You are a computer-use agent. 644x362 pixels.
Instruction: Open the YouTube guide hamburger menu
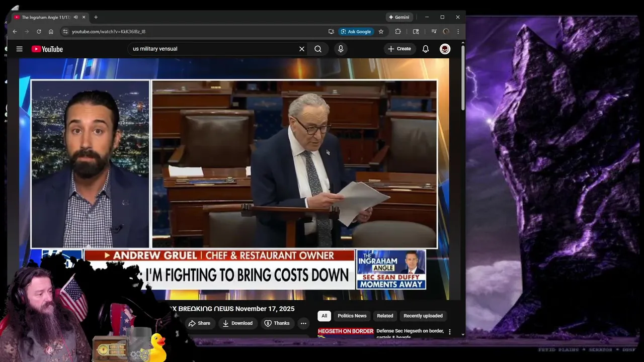click(x=19, y=49)
